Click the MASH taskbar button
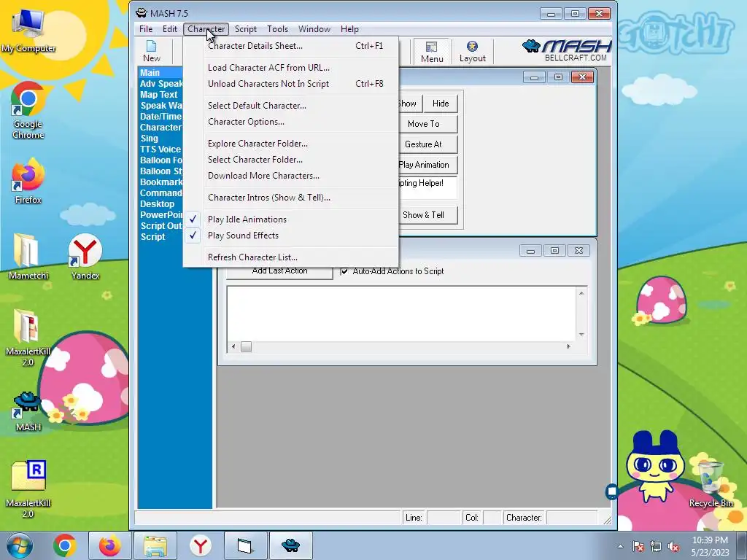Viewport: 747px width, 560px height. (290, 545)
